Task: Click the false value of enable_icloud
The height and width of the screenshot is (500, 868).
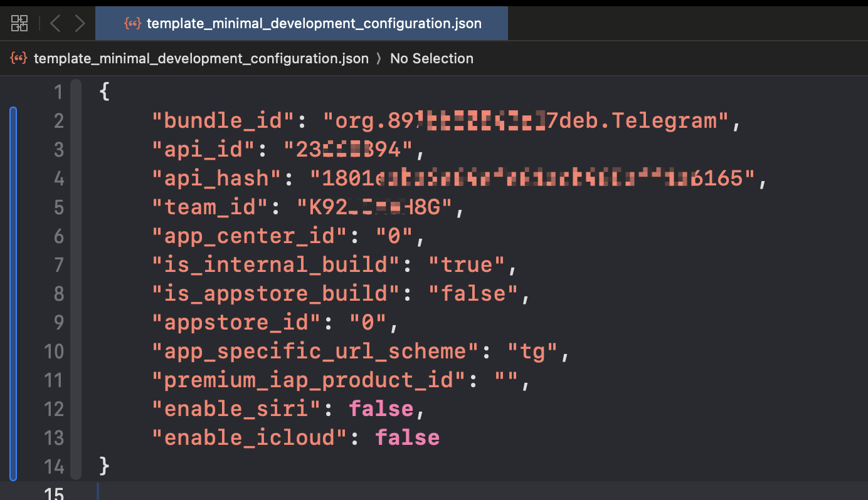Action: tap(408, 438)
